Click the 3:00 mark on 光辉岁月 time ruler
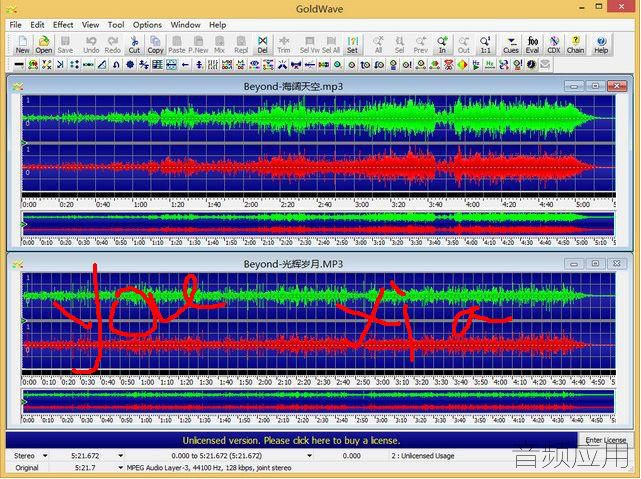Screen dimensions: 641x479 coord(382,382)
